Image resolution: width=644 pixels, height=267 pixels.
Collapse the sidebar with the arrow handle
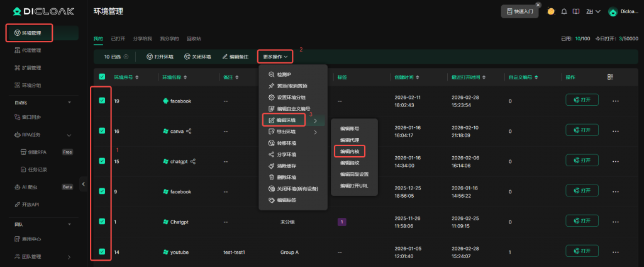click(84, 184)
